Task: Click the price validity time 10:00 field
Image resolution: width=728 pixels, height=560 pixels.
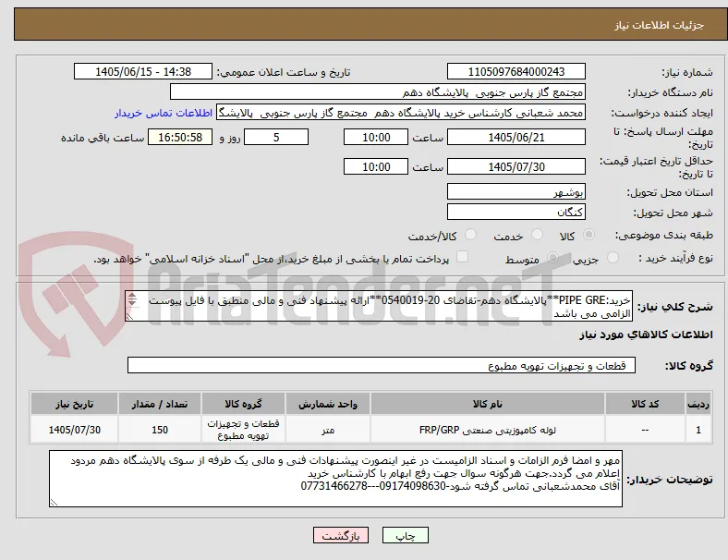Action: click(376, 166)
